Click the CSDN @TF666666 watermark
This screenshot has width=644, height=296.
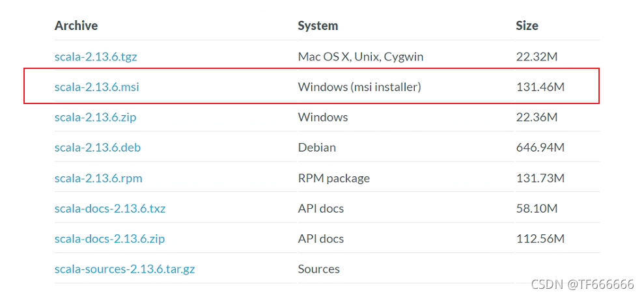(582, 285)
